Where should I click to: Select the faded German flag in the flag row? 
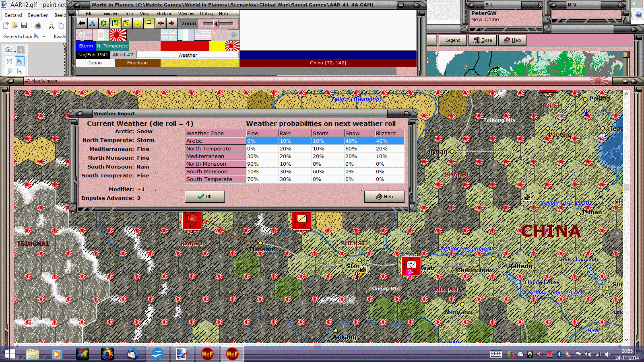84,35
